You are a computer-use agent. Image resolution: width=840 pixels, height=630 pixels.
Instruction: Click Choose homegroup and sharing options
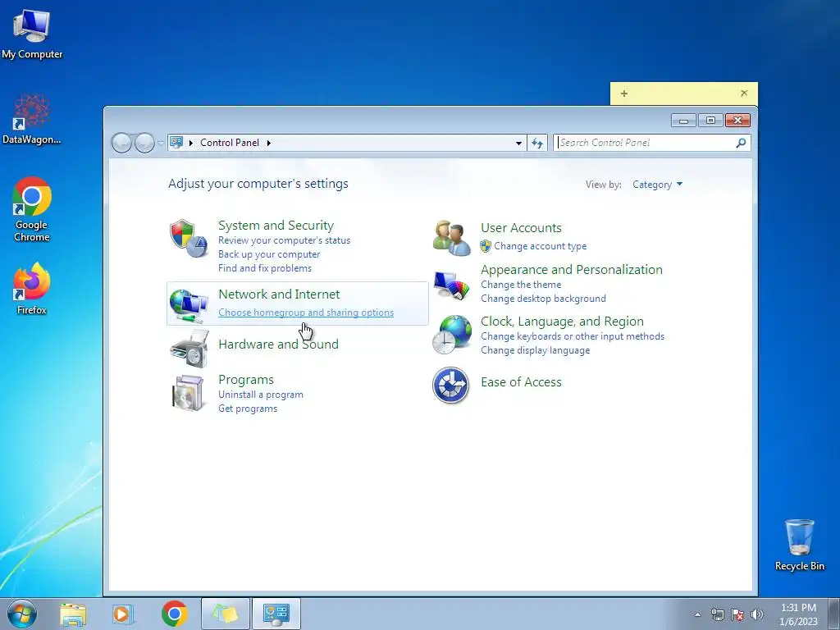coord(306,313)
